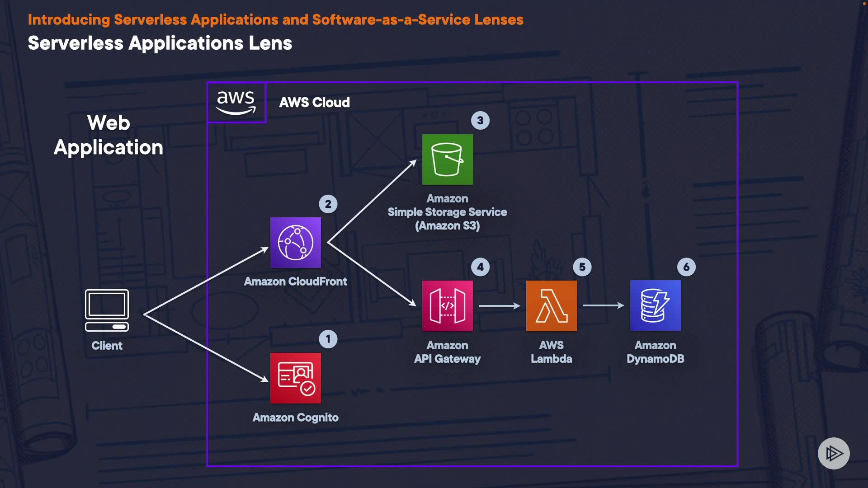Click the Web Application heading
The width and height of the screenshot is (868, 488).
click(x=108, y=135)
